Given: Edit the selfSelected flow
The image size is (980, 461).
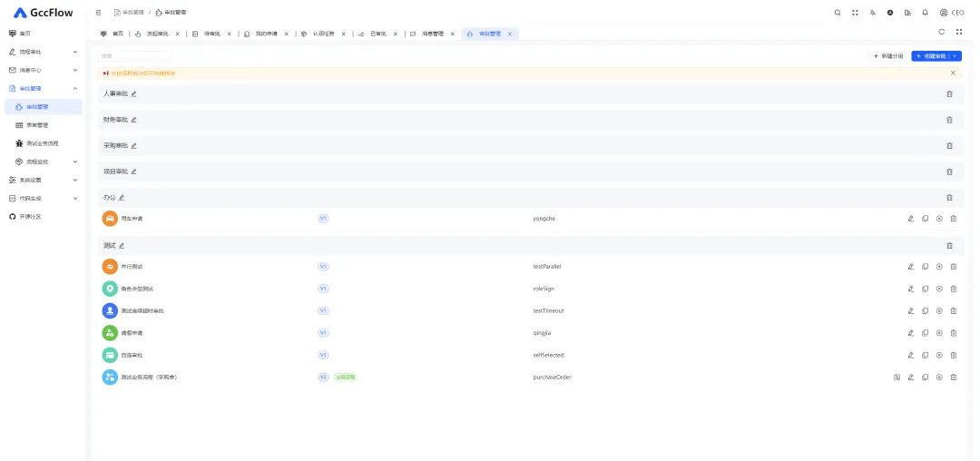Looking at the screenshot, I should 911,355.
